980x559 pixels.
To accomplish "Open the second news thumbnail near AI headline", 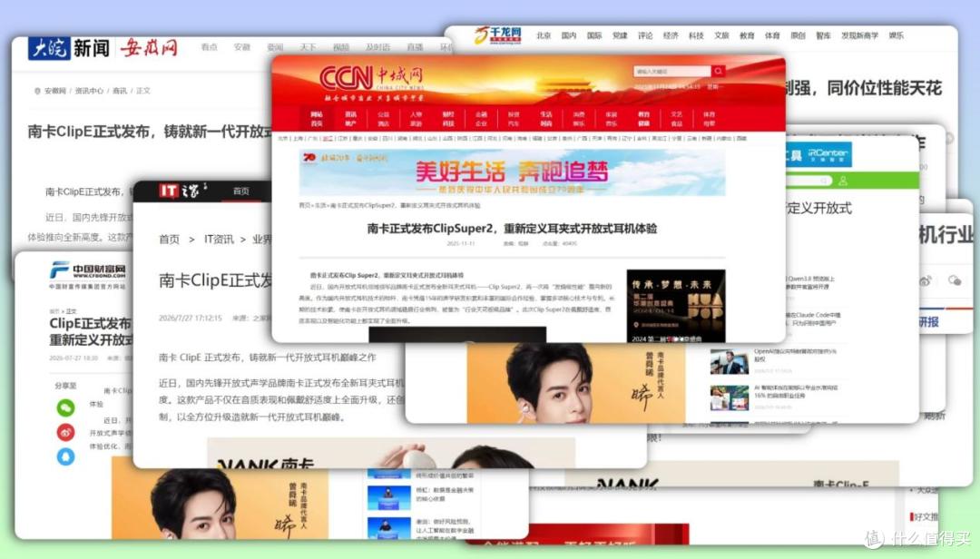I will click(729, 397).
